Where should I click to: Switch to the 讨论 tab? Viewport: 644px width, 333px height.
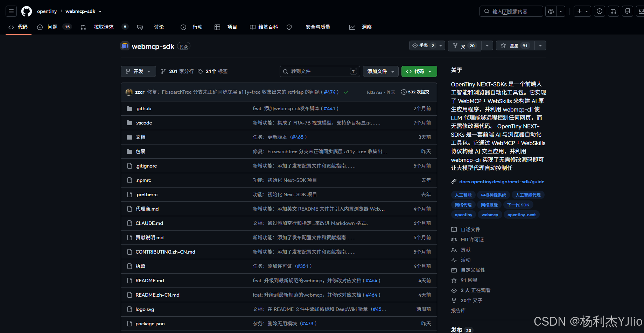(x=150, y=27)
